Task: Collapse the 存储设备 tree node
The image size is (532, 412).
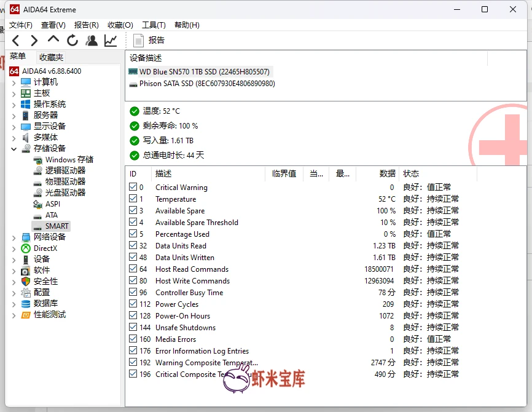Action: pyautogui.click(x=14, y=149)
